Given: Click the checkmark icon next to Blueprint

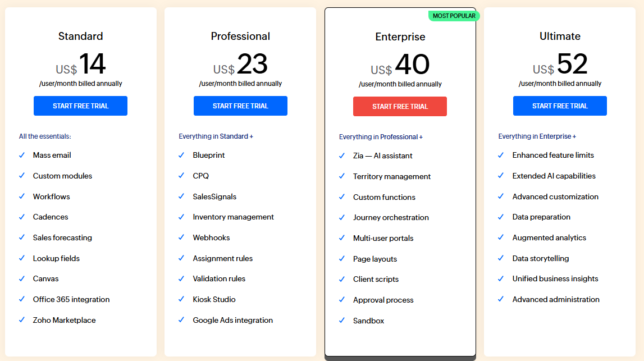Looking at the screenshot, I should (181, 156).
